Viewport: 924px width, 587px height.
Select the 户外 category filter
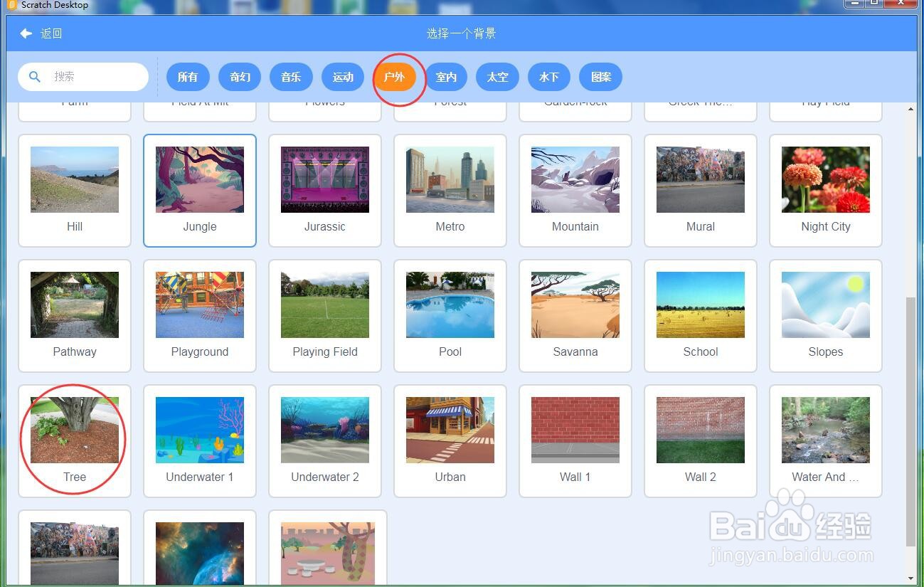click(394, 77)
